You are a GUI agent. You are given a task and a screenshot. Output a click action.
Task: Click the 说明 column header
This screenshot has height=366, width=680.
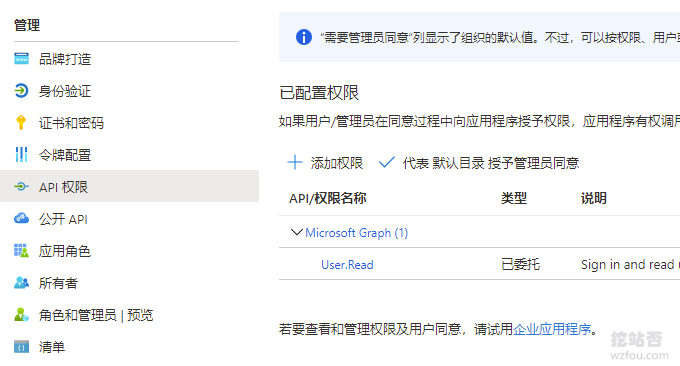pos(594,198)
